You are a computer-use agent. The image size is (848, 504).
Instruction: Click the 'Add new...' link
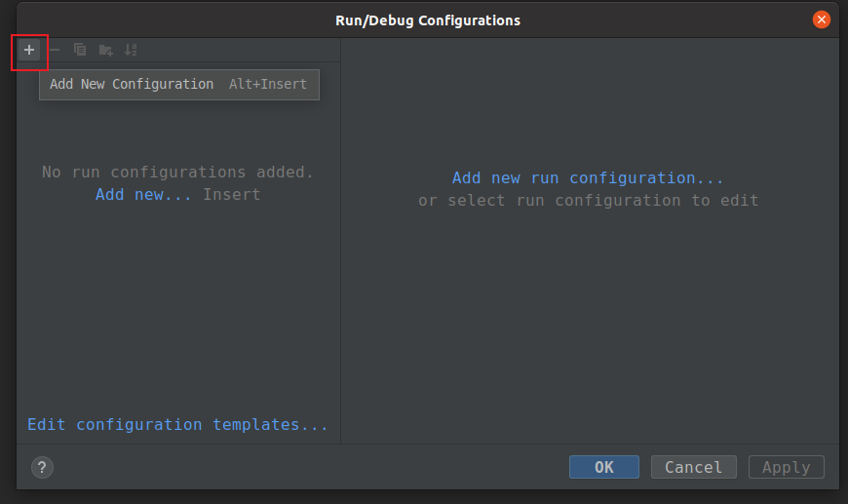[x=142, y=194]
